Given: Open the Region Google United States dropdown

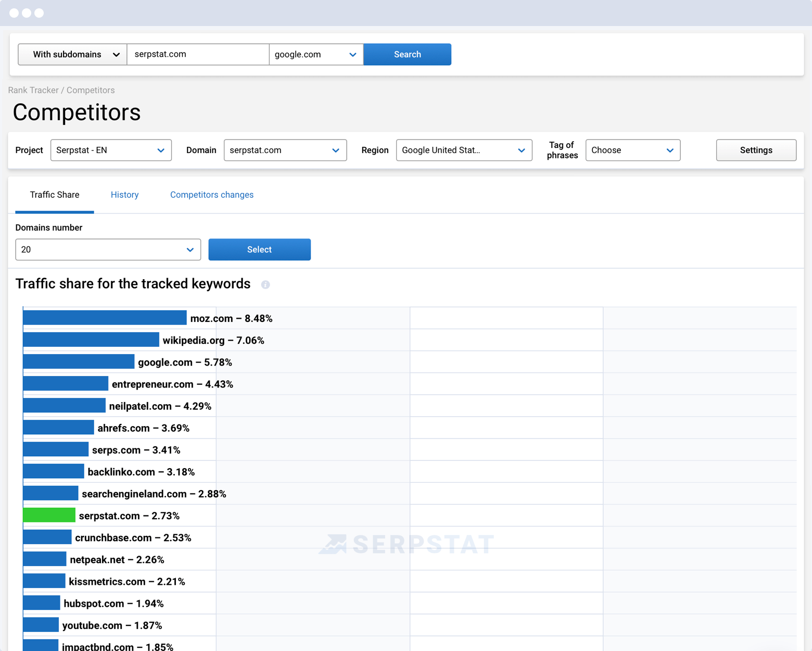Looking at the screenshot, I should tap(464, 150).
